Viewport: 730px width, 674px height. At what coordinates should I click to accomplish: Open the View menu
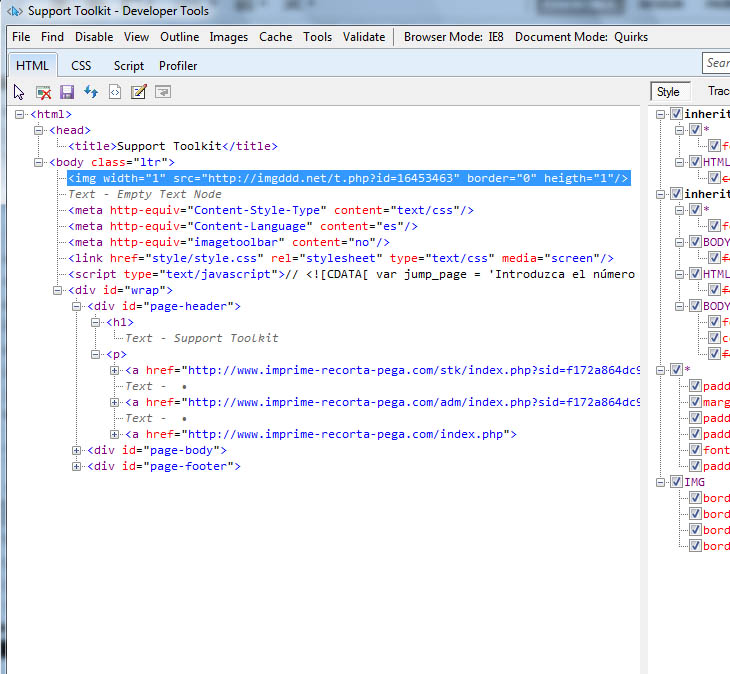136,37
